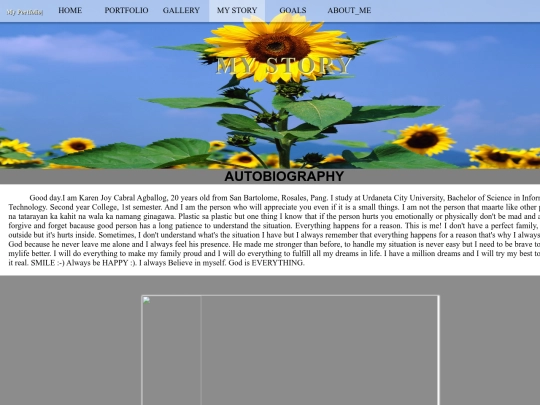Open the HOME page in navigation

(x=70, y=11)
